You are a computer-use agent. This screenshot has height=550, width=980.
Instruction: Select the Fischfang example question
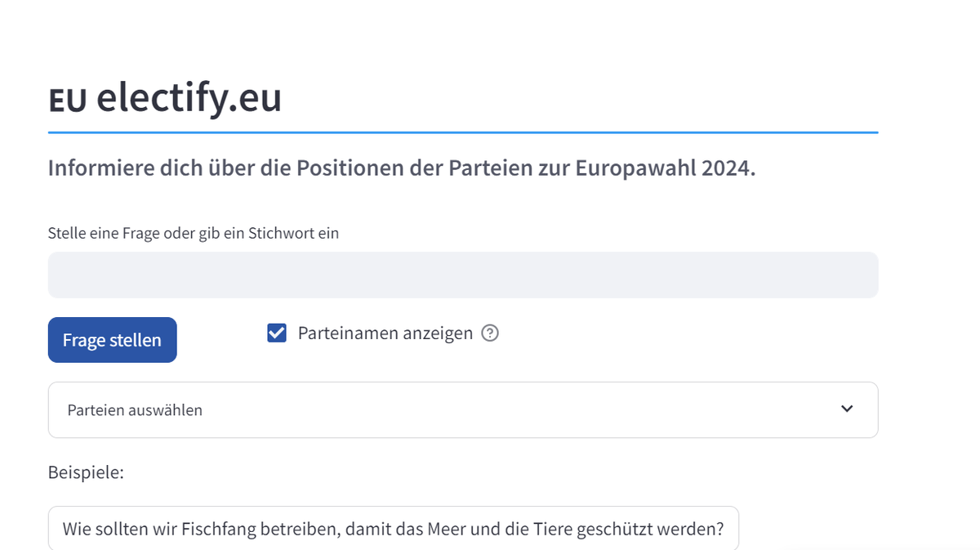click(394, 529)
